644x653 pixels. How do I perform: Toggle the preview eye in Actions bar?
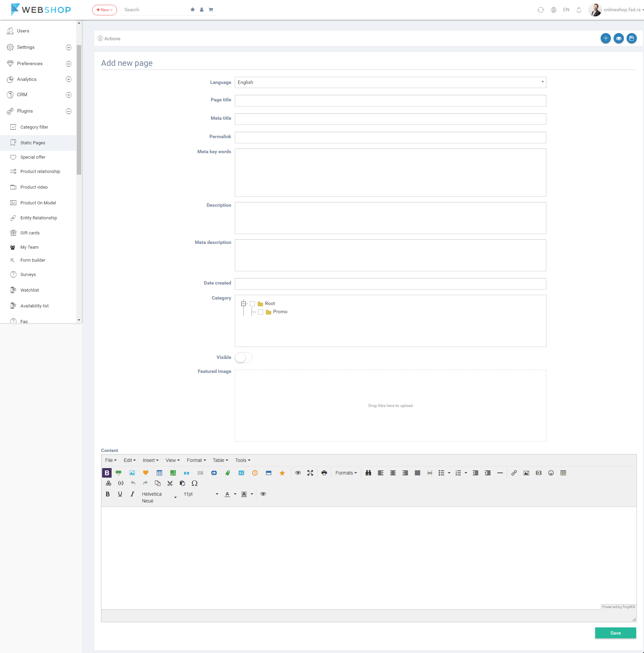pos(618,38)
